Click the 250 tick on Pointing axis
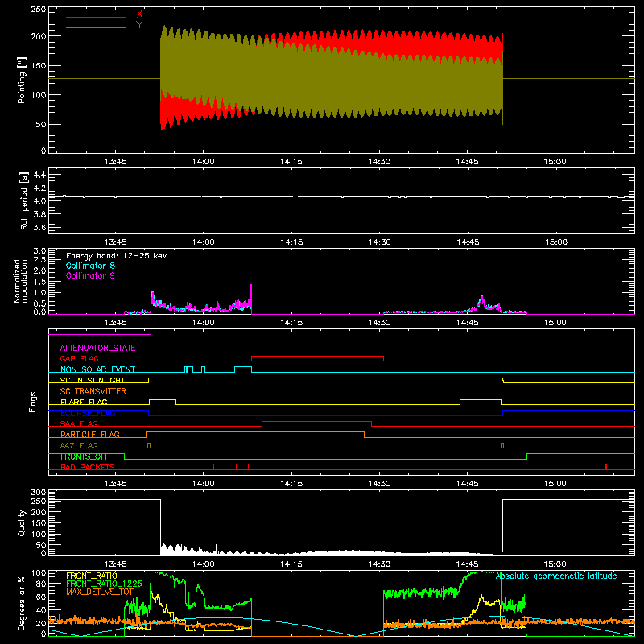 [x=39, y=10]
